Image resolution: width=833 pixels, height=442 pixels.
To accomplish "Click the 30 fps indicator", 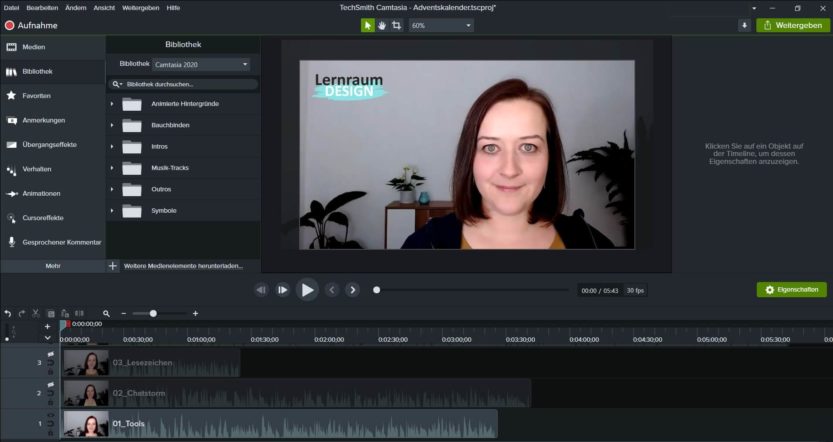I will pos(635,291).
